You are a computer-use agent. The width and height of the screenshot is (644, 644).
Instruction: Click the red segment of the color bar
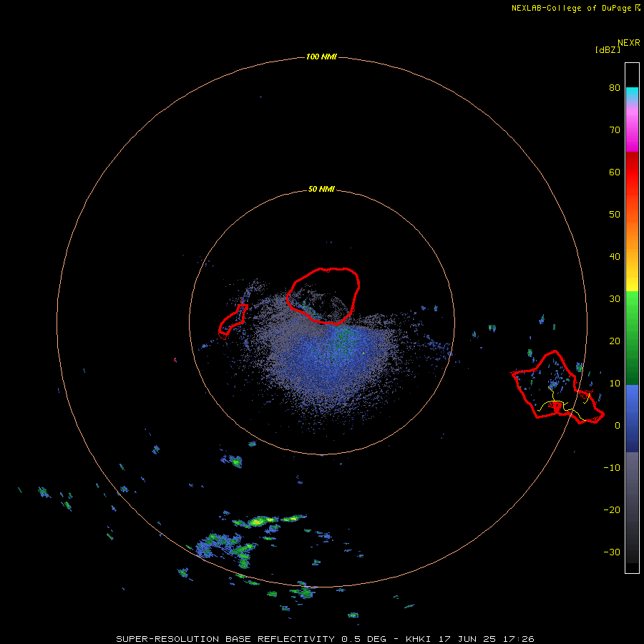coord(632,172)
